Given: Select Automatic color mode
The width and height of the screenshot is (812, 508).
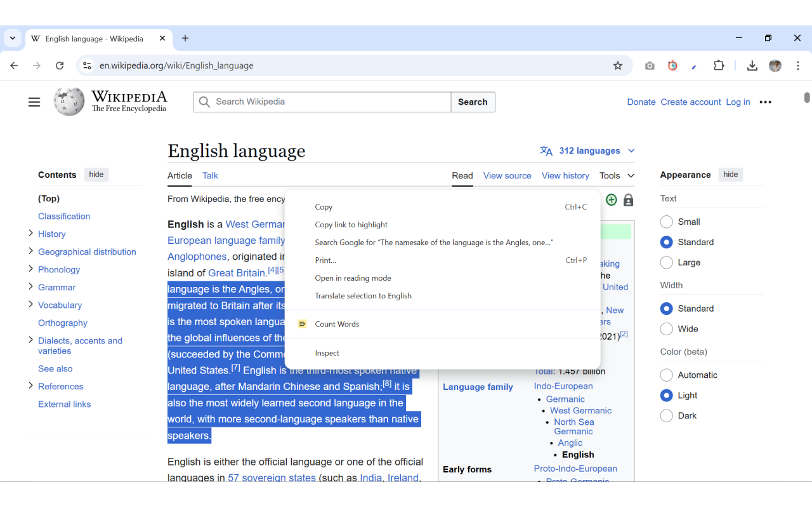Looking at the screenshot, I should 666,375.
